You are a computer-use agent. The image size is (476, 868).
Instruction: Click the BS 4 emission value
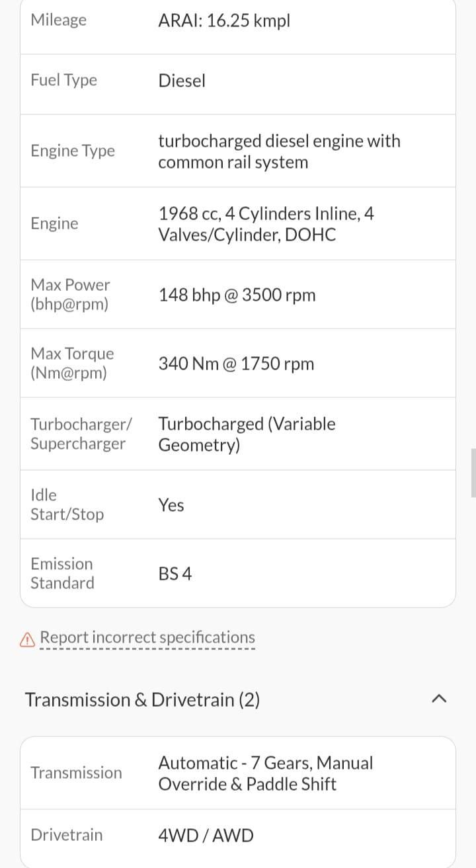175,574
